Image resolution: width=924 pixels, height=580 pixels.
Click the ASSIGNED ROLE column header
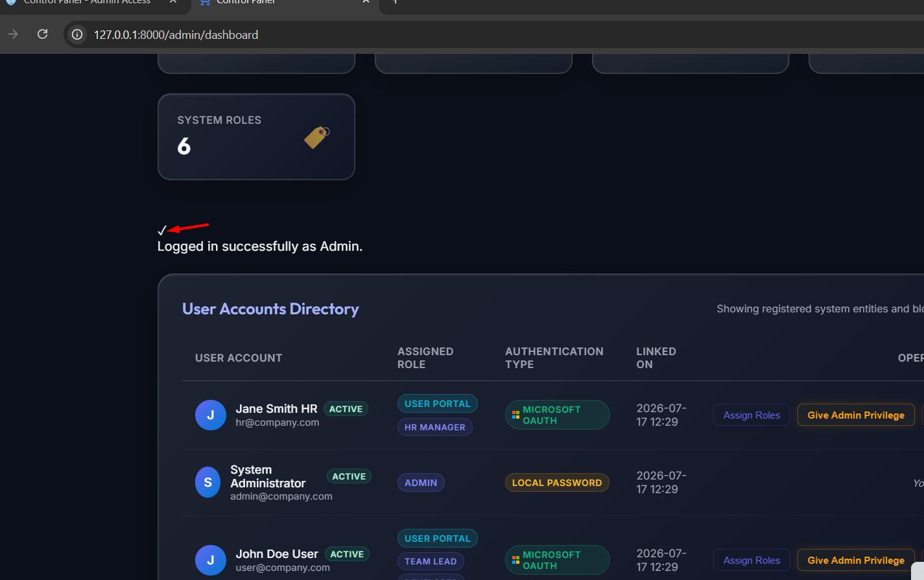point(425,358)
